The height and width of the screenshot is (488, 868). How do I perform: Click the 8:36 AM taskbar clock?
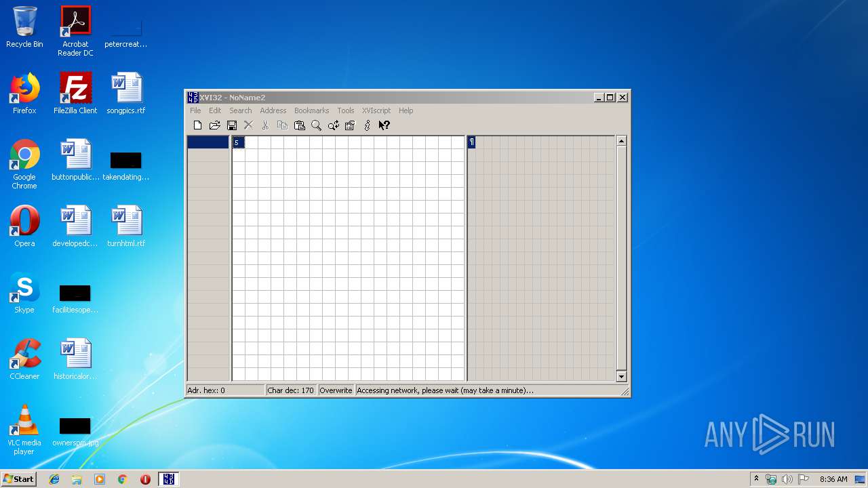pyautogui.click(x=833, y=479)
